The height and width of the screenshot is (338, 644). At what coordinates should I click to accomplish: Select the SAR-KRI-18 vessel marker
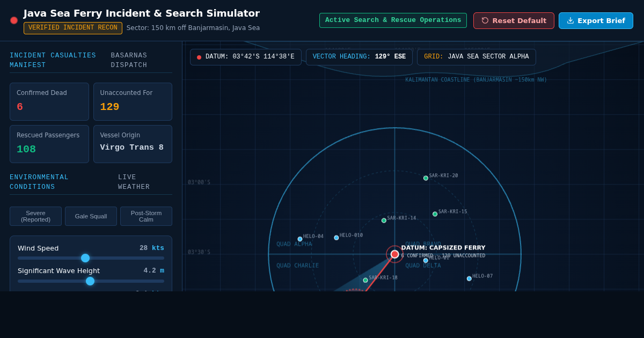point(365,280)
